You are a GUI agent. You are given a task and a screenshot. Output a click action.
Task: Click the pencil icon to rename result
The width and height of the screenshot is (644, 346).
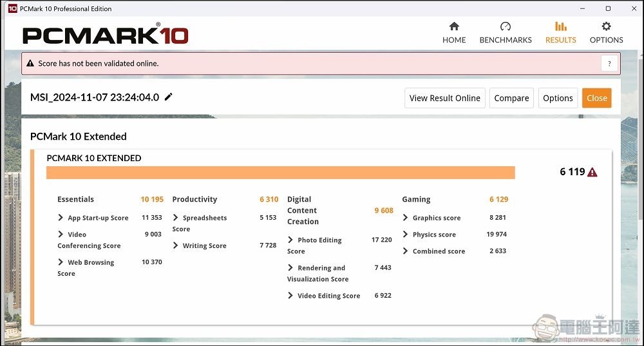(x=168, y=97)
